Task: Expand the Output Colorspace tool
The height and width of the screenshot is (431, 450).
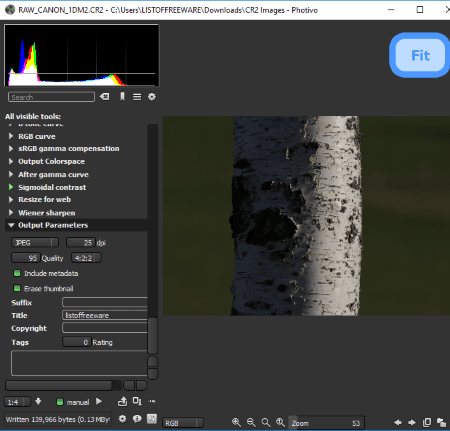Action: coord(11,161)
